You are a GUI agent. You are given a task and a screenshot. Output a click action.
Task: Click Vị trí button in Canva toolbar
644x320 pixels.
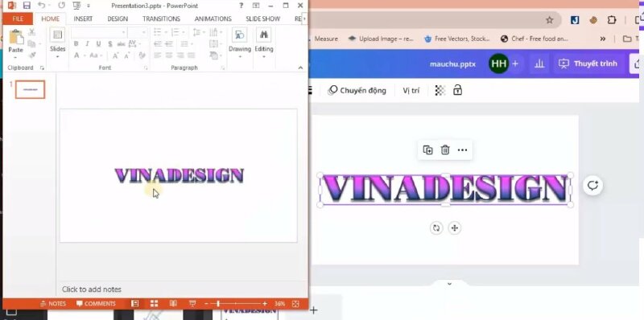(x=411, y=90)
